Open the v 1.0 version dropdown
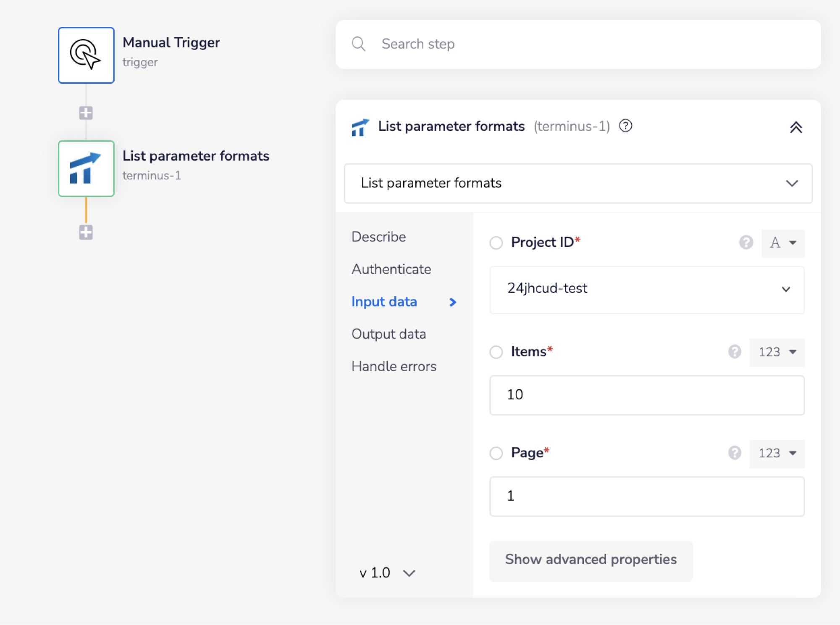 [387, 573]
